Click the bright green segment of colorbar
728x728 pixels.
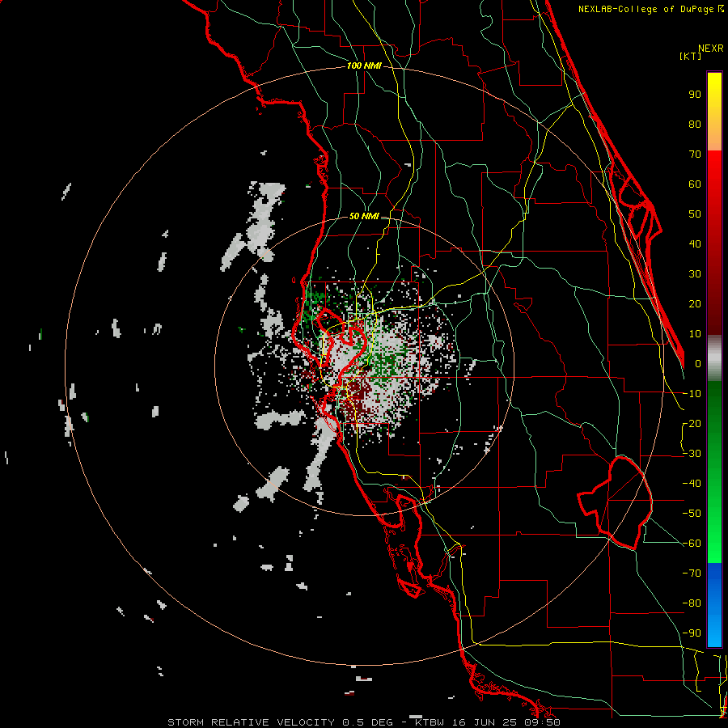pos(714,534)
